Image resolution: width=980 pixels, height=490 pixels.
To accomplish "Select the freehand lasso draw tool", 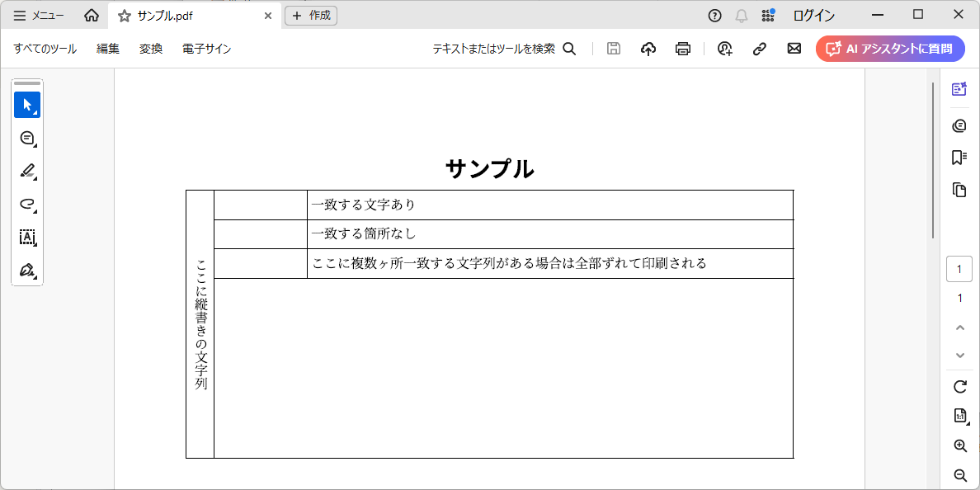I will coord(27,204).
